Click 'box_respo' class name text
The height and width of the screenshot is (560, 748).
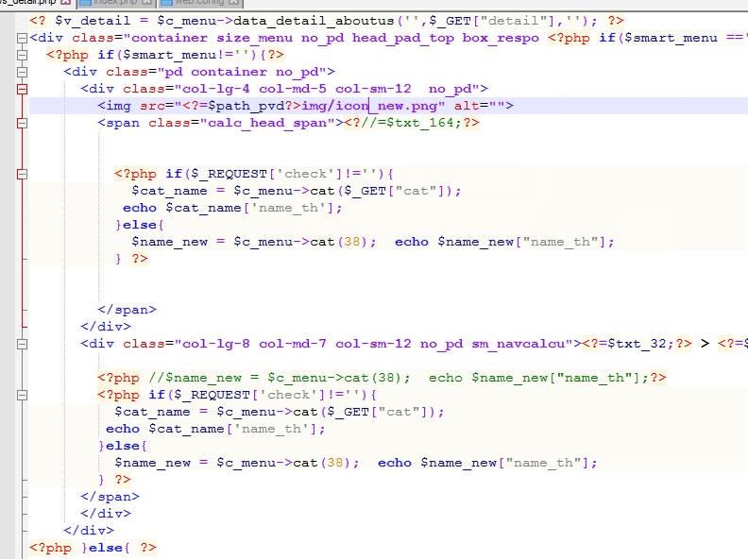coord(501,38)
